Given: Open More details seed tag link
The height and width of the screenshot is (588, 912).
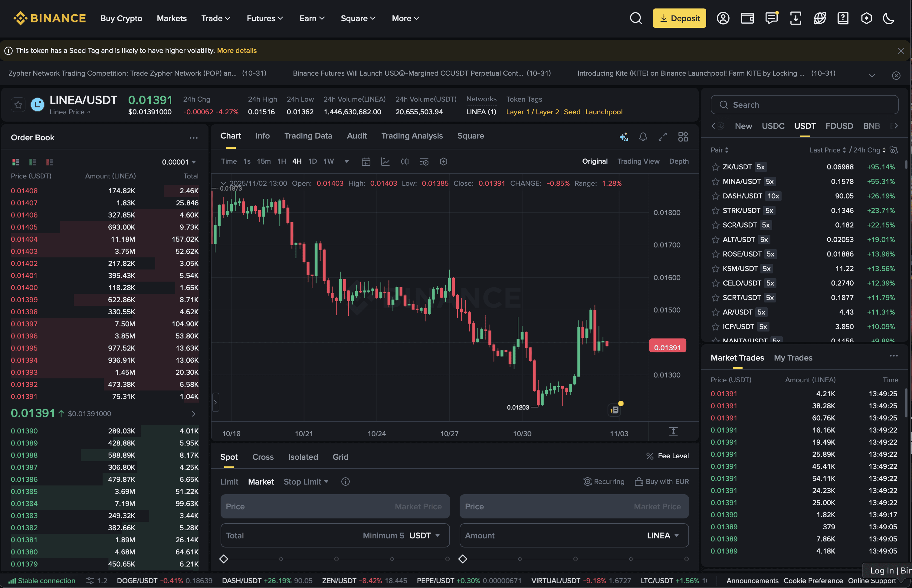Looking at the screenshot, I should [236, 51].
